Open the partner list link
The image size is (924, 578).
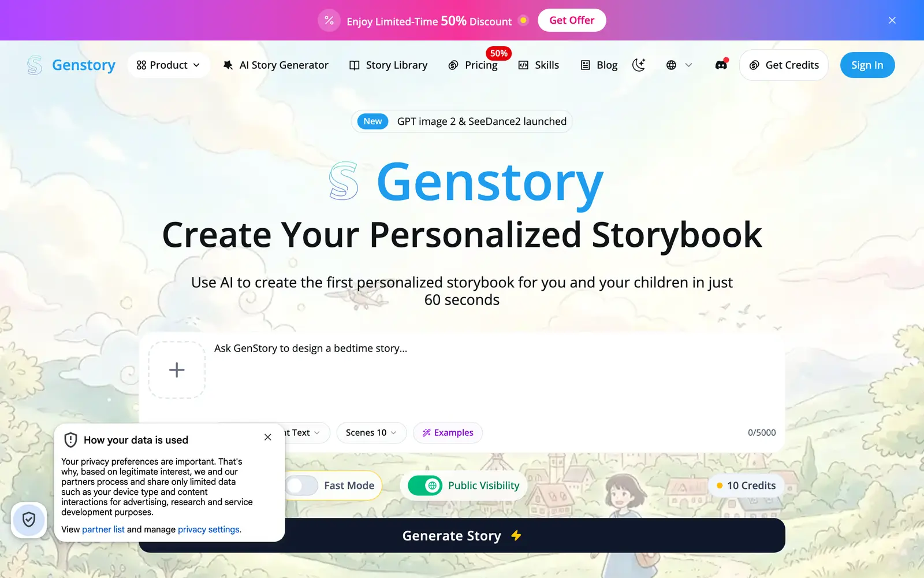click(x=103, y=529)
